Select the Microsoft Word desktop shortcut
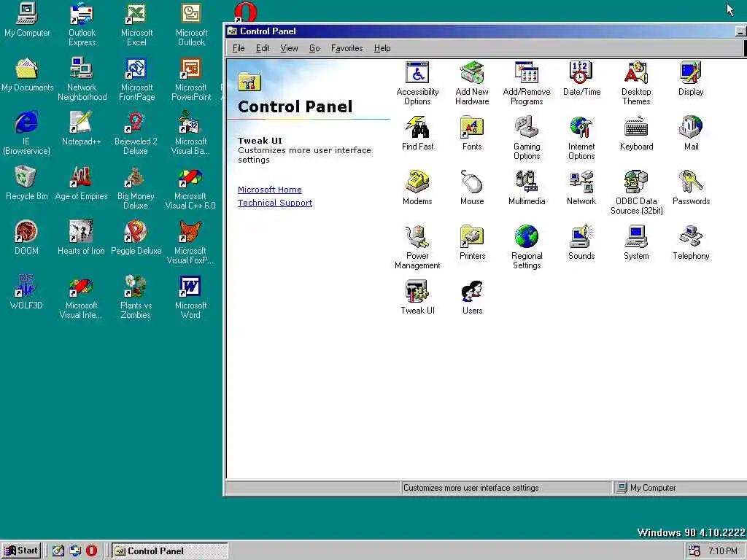This screenshot has width=747, height=560. (x=190, y=297)
